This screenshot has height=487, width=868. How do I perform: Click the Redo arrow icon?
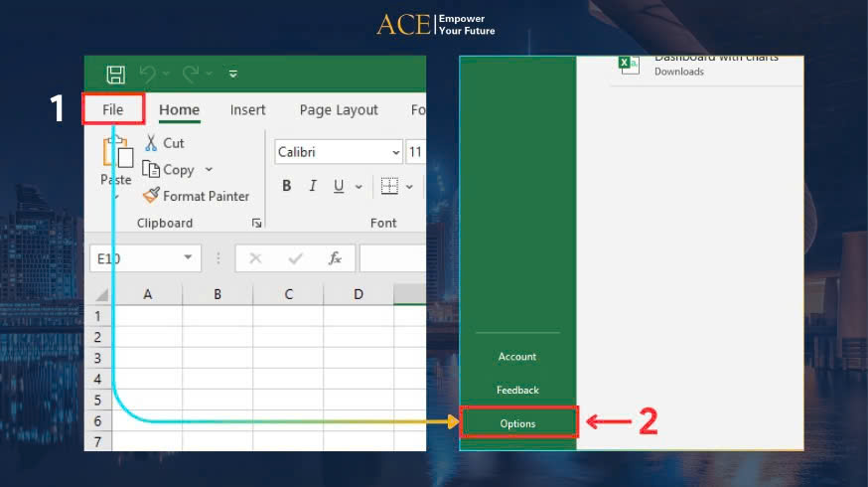(191, 75)
